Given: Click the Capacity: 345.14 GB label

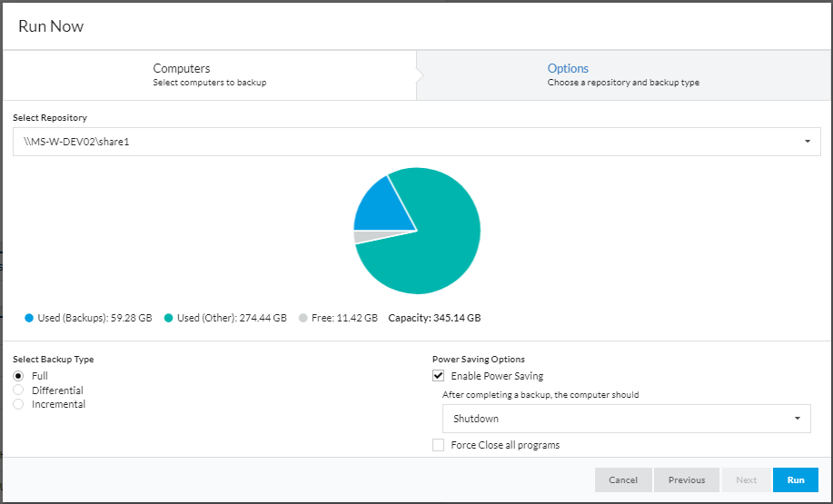Looking at the screenshot, I should pos(434,319).
